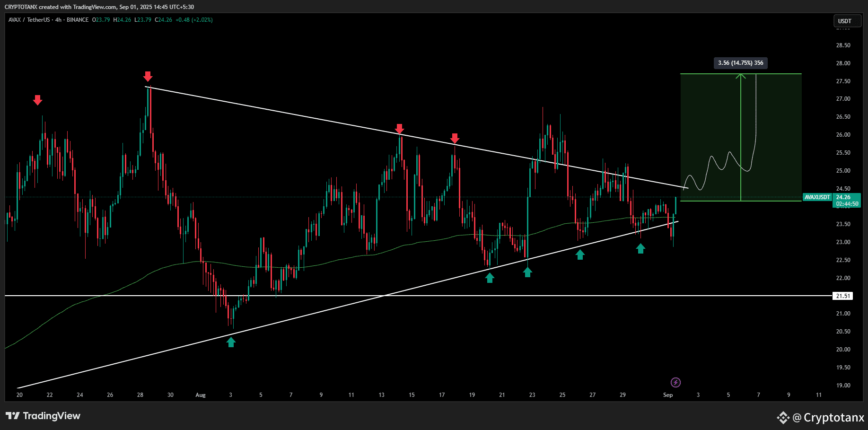The height and width of the screenshot is (430, 868).
Task: Click the 24.50 price axis label
Action: 843,189
